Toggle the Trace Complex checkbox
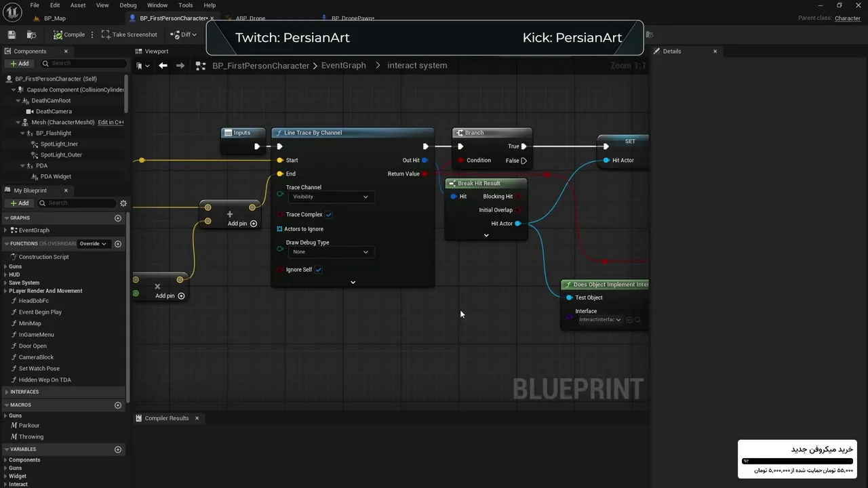The width and height of the screenshot is (868, 488). 329,215
